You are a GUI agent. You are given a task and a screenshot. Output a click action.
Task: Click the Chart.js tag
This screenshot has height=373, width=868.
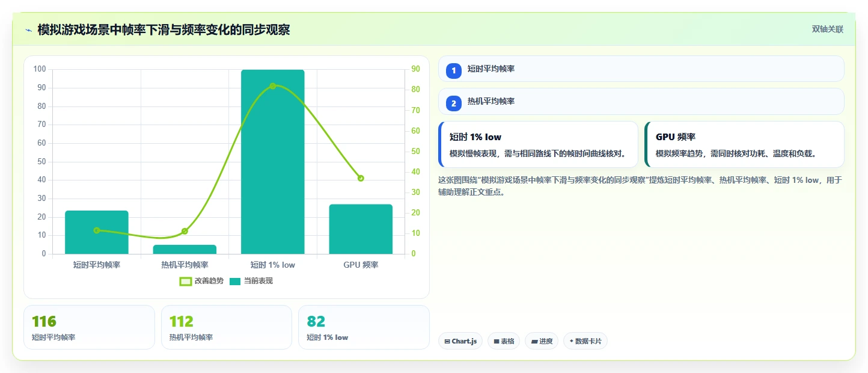460,341
